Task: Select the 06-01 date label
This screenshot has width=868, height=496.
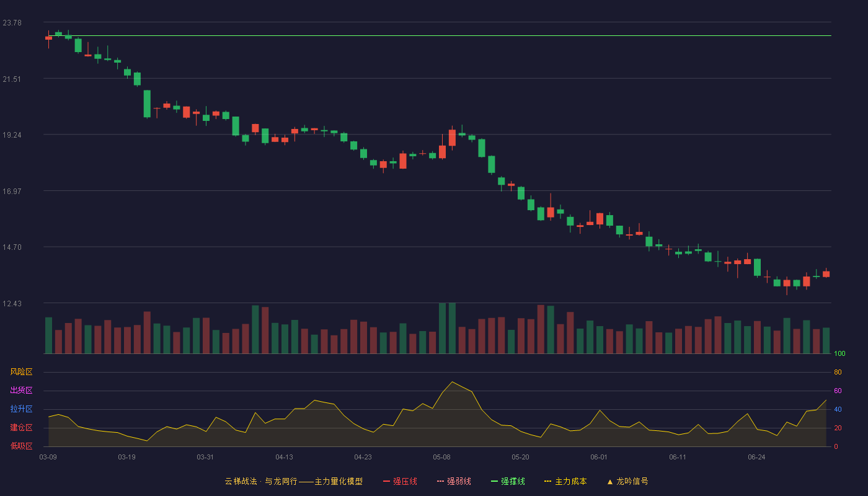Action: (599, 457)
